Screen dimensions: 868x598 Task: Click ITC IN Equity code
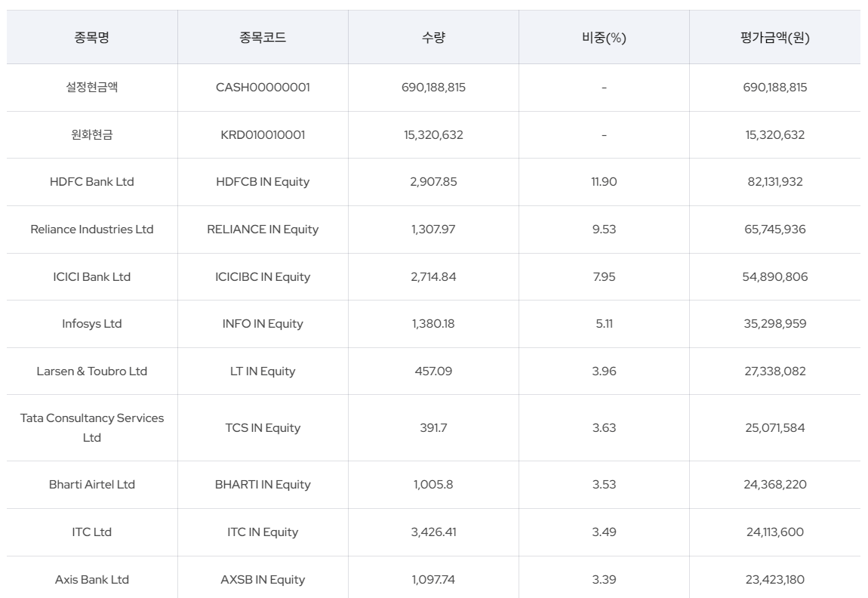[263, 532]
